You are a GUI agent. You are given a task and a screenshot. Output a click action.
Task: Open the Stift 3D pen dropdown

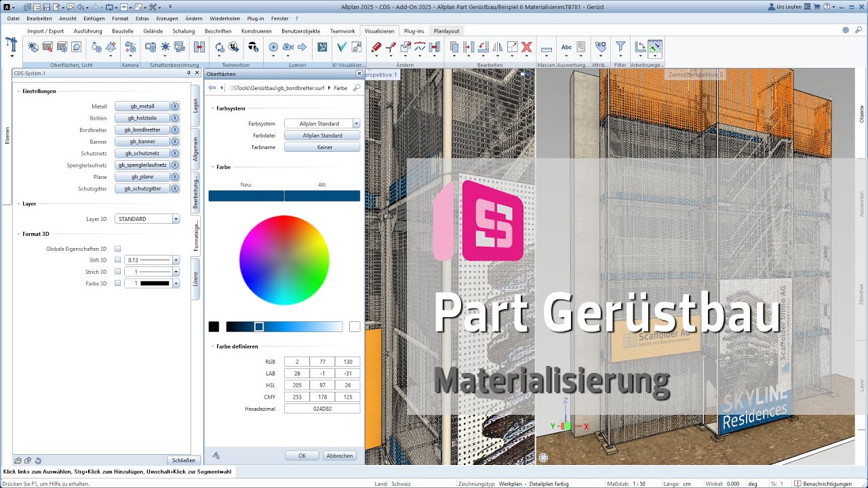tap(176, 260)
